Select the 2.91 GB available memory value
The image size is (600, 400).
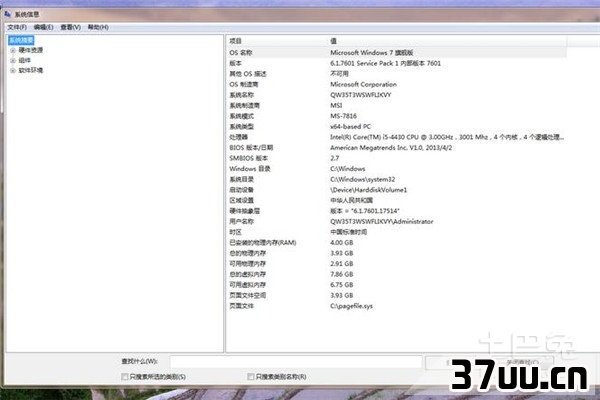(x=342, y=264)
